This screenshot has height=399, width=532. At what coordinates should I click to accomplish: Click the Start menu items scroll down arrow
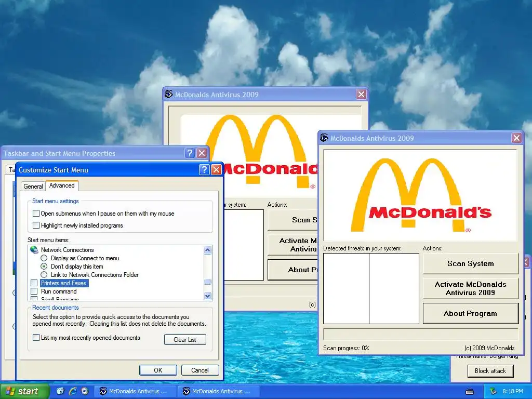(208, 296)
